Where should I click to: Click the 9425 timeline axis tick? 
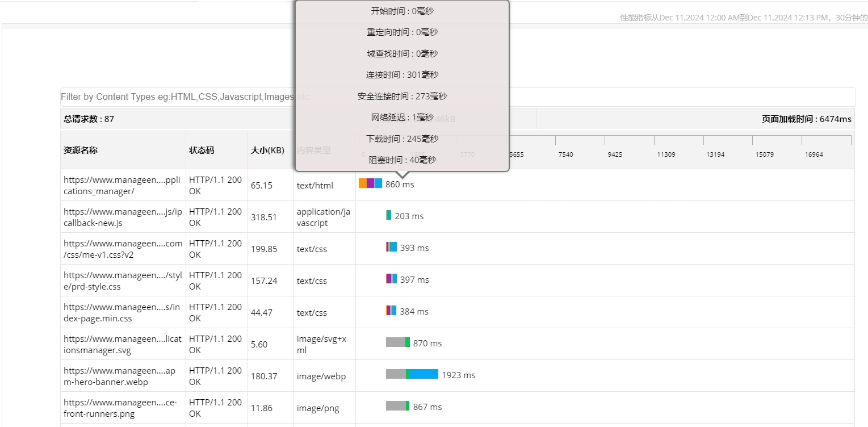615,154
